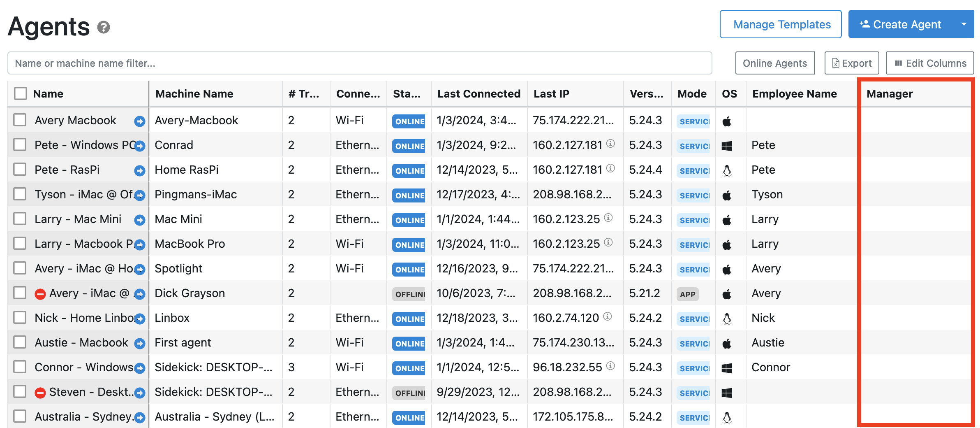
Task: Click the Apple OS icon on Mac Mini row
Action: point(727,219)
